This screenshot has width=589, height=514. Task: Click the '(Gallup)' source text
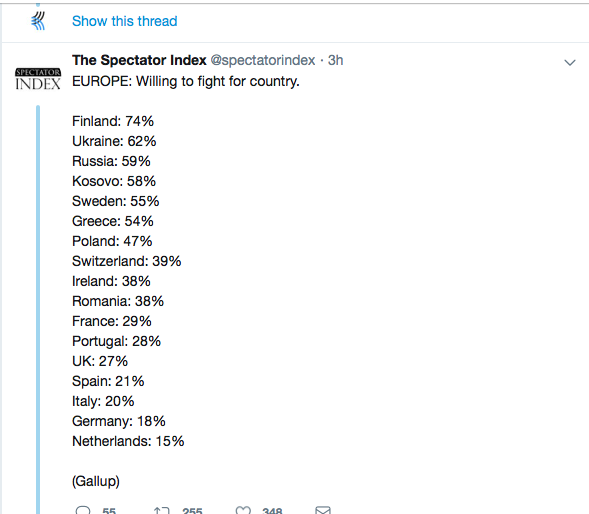coord(96,481)
